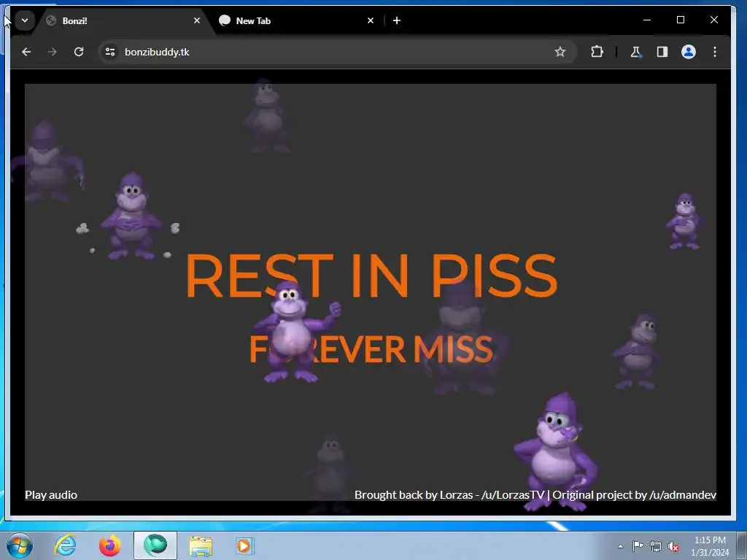
Task: Bookmark this page with the star
Action: (x=560, y=52)
